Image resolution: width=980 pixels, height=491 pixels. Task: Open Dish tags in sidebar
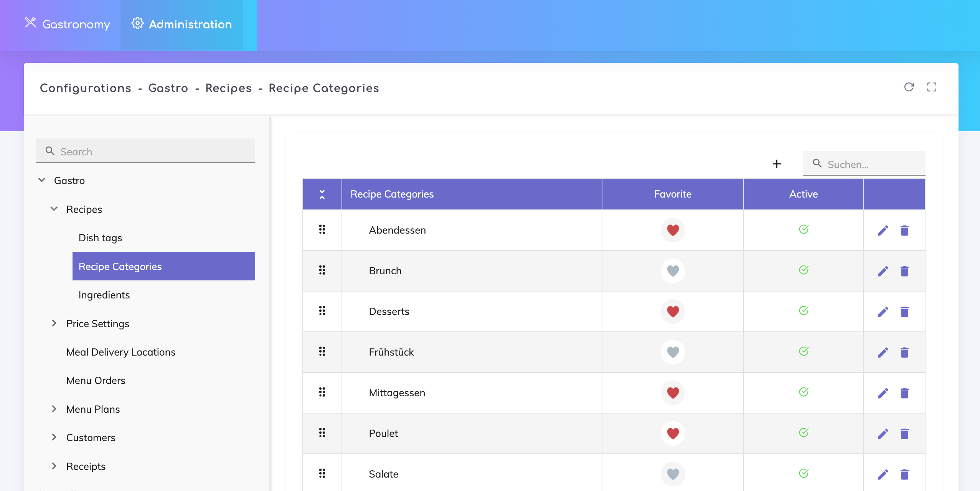point(100,238)
